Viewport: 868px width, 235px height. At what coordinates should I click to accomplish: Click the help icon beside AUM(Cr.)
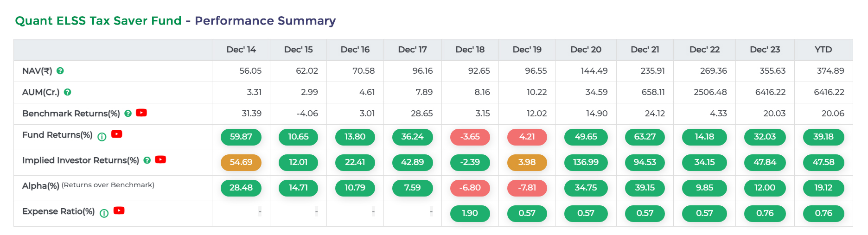pos(68,92)
